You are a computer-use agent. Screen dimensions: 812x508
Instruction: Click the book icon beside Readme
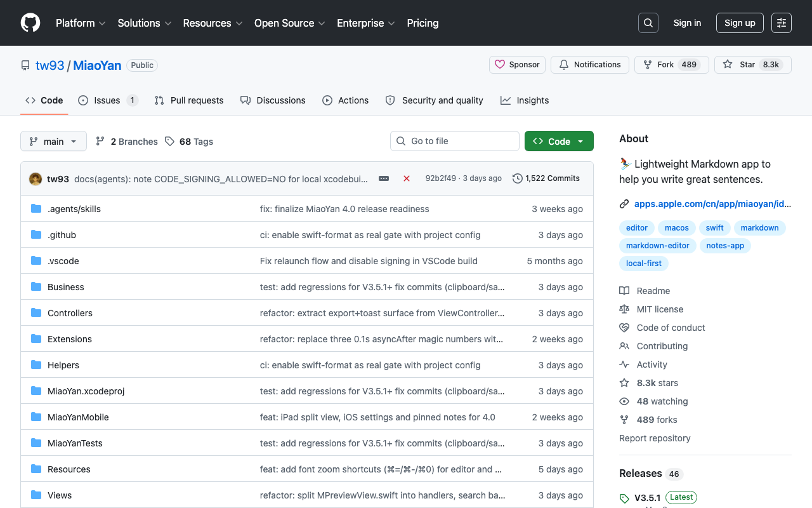(x=624, y=291)
